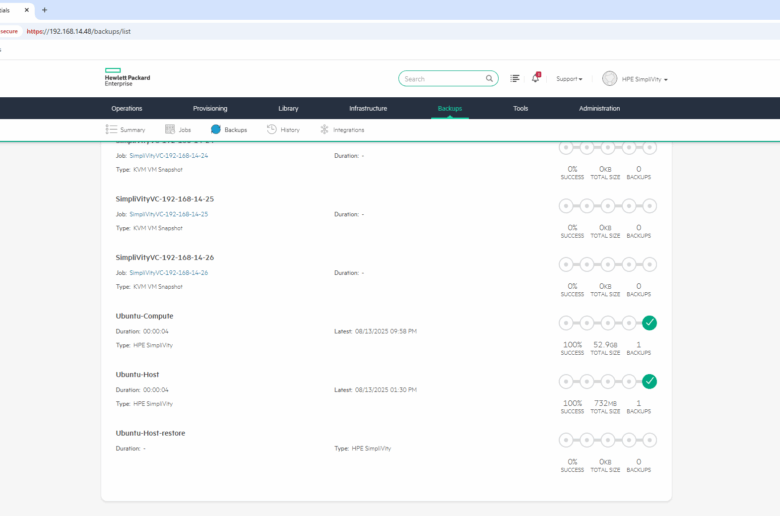The height and width of the screenshot is (516, 780).
Task: Click inside the Search field
Action: coord(440,78)
